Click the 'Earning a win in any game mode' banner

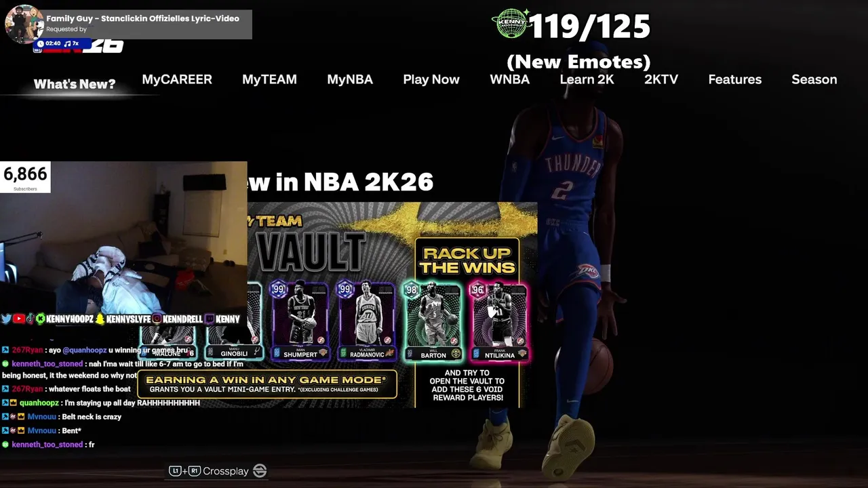coord(267,384)
